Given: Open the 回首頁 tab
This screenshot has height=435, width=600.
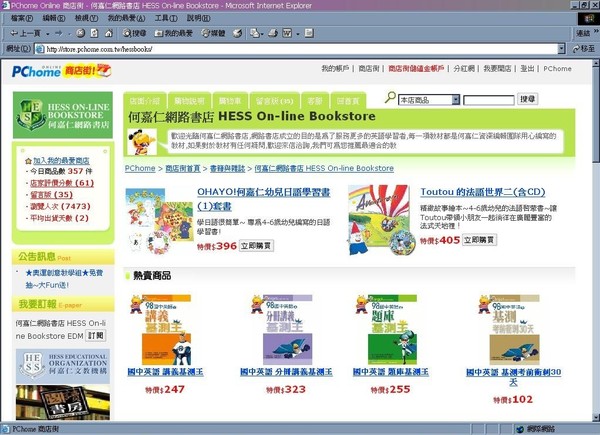Looking at the screenshot, I should pos(348,101).
